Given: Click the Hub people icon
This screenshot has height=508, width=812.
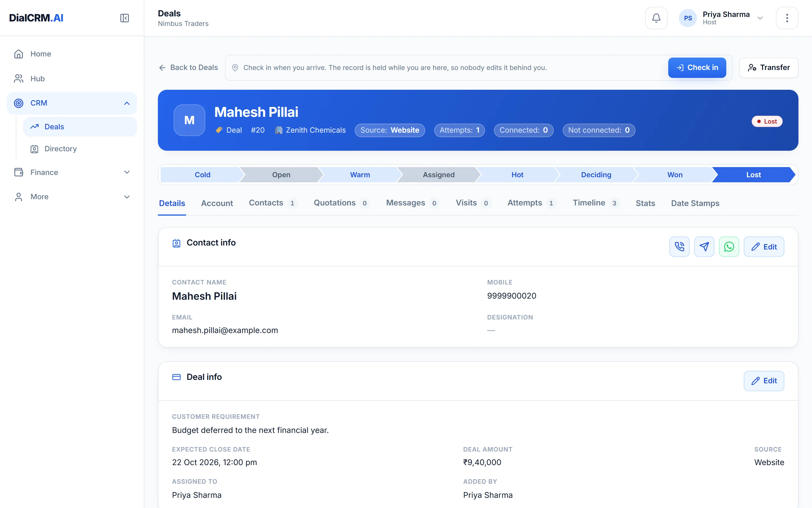Looking at the screenshot, I should click(19, 79).
